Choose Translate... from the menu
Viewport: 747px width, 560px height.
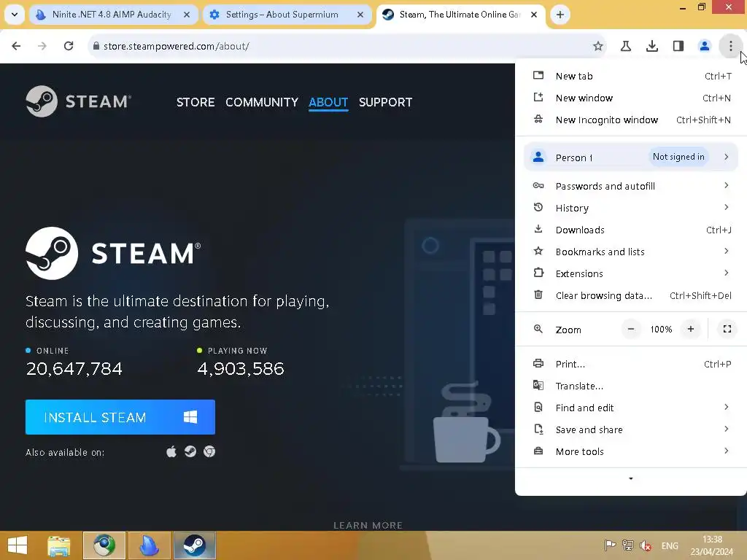click(x=630, y=386)
